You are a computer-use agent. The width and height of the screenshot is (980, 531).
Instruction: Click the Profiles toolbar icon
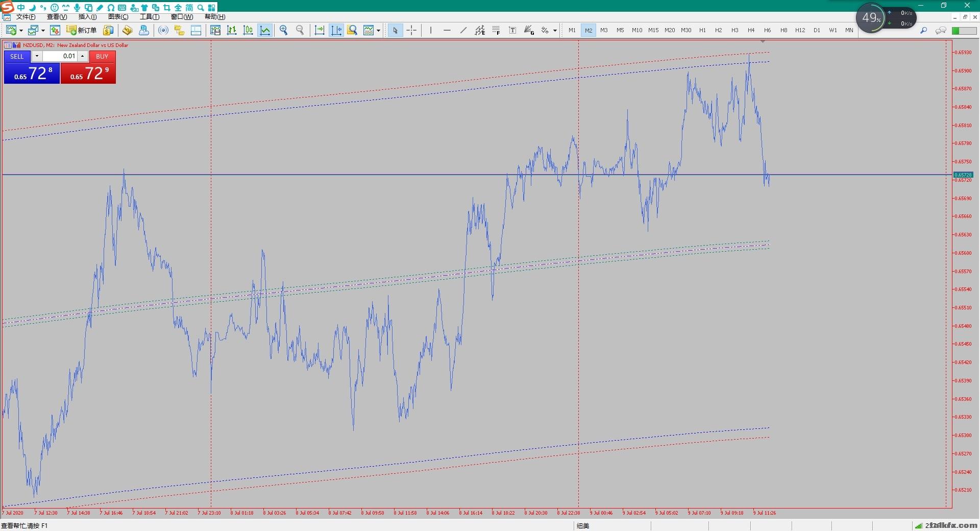pos(33,31)
